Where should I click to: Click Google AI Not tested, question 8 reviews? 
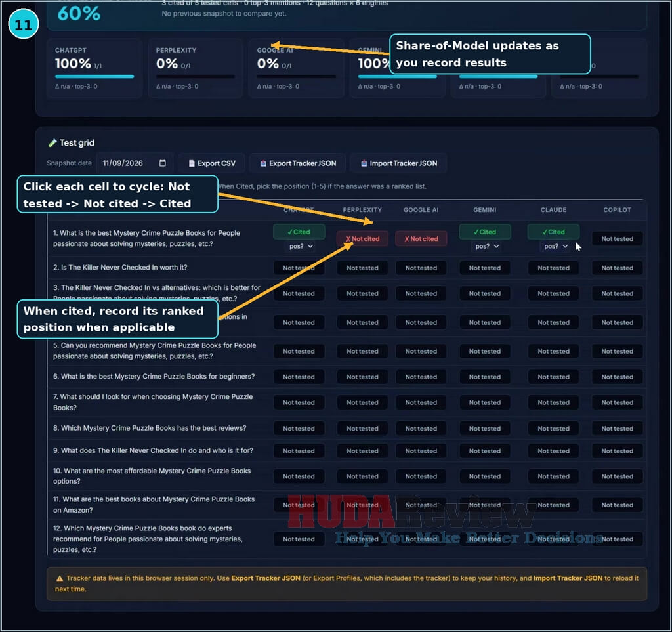coord(421,428)
